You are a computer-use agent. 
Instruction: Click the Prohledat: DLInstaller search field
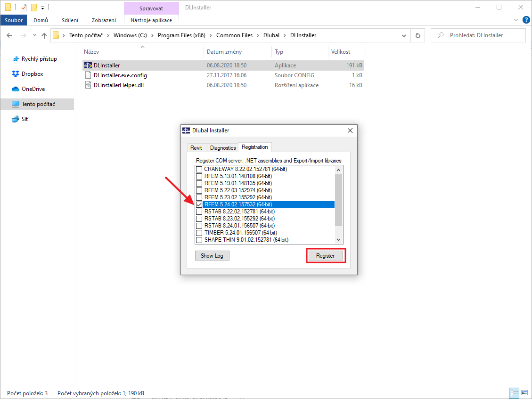(478, 35)
